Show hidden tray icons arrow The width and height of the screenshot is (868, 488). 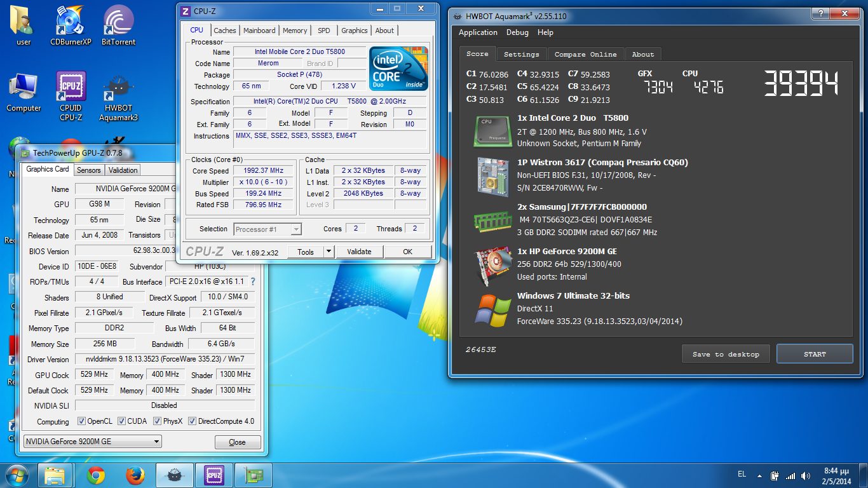tap(759, 475)
